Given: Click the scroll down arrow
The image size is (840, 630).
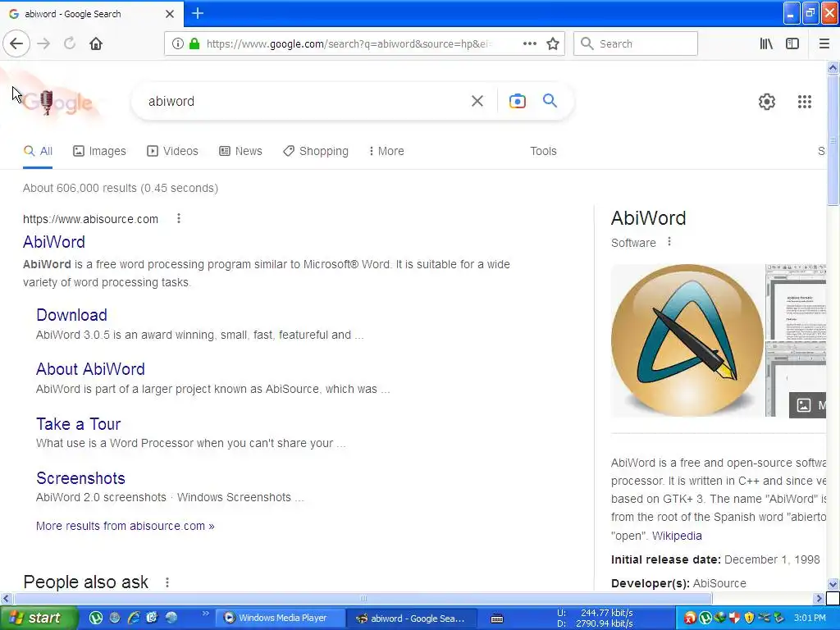Looking at the screenshot, I should tap(833, 584).
